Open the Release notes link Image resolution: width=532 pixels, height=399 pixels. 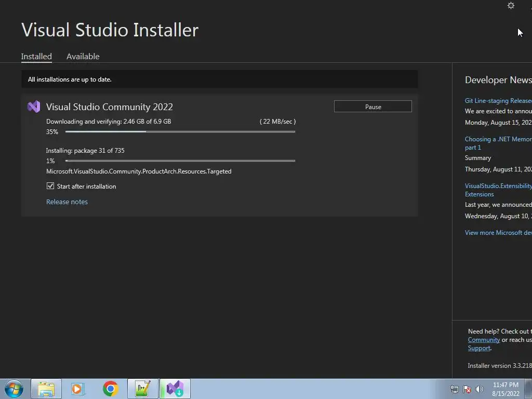tap(67, 202)
